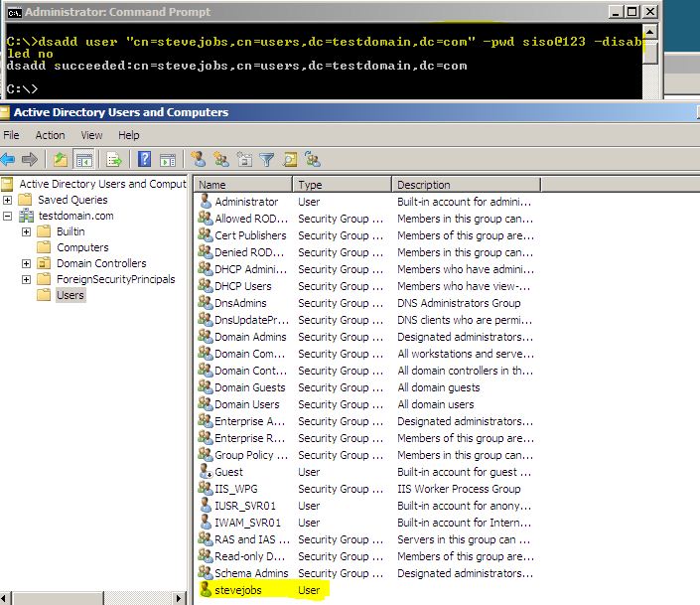
Task: Open Help via the blue question-mark icon
Action: click(144, 159)
